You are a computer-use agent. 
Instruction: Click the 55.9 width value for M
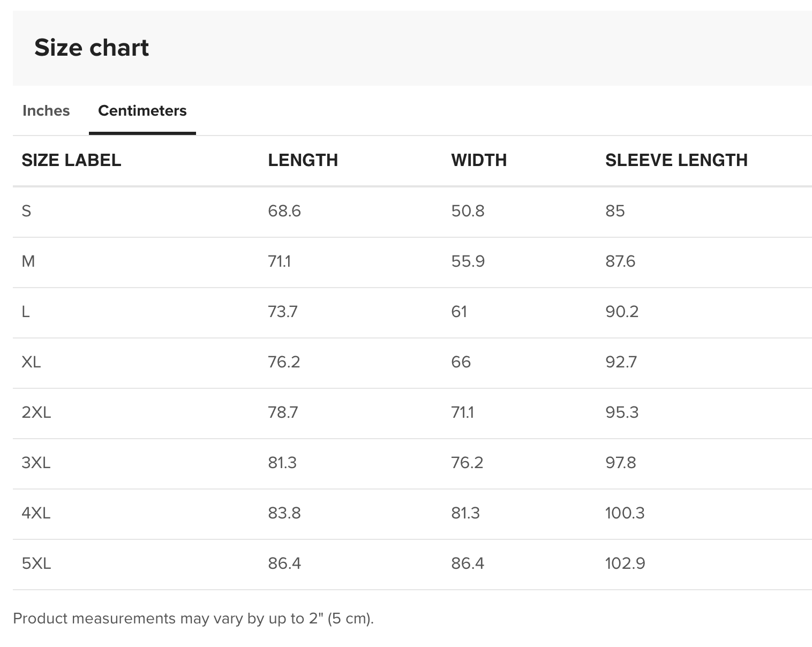pos(468,261)
